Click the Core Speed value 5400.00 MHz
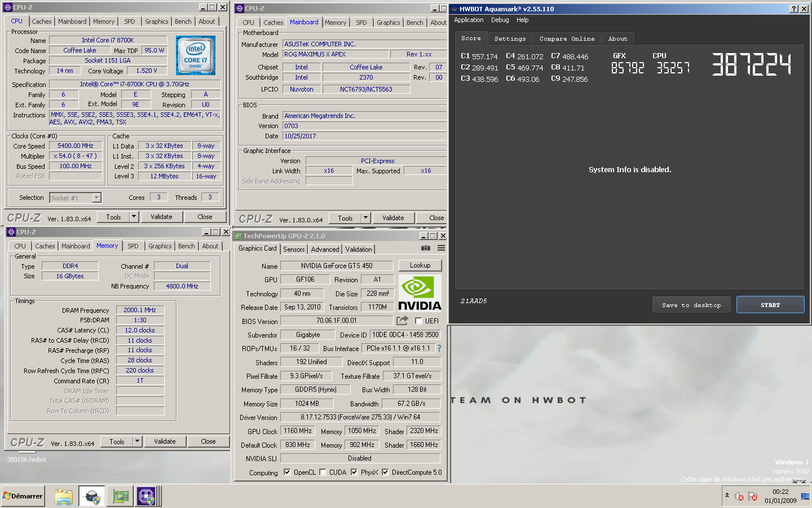 coord(76,146)
